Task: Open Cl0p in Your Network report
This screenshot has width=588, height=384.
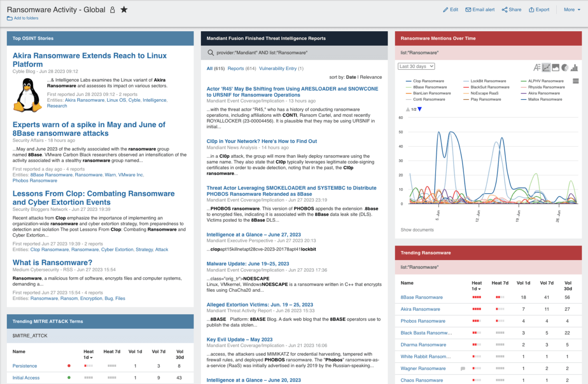Action: pyautogui.click(x=262, y=141)
